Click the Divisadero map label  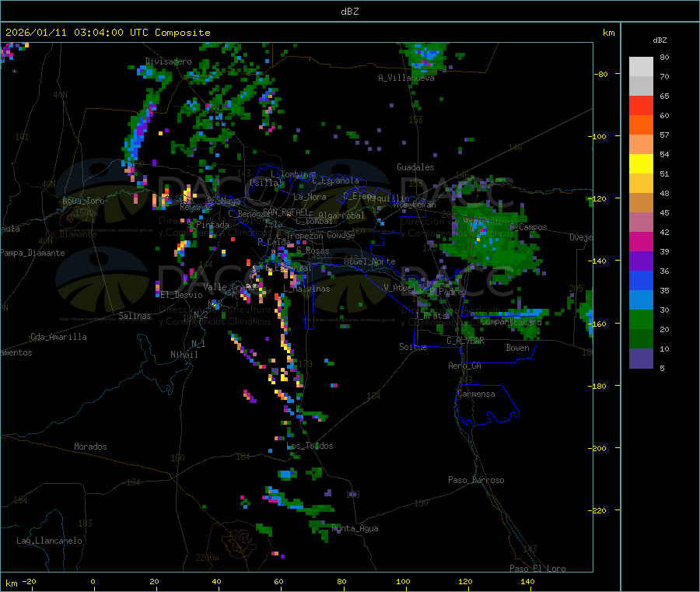pyautogui.click(x=168, y=61)
